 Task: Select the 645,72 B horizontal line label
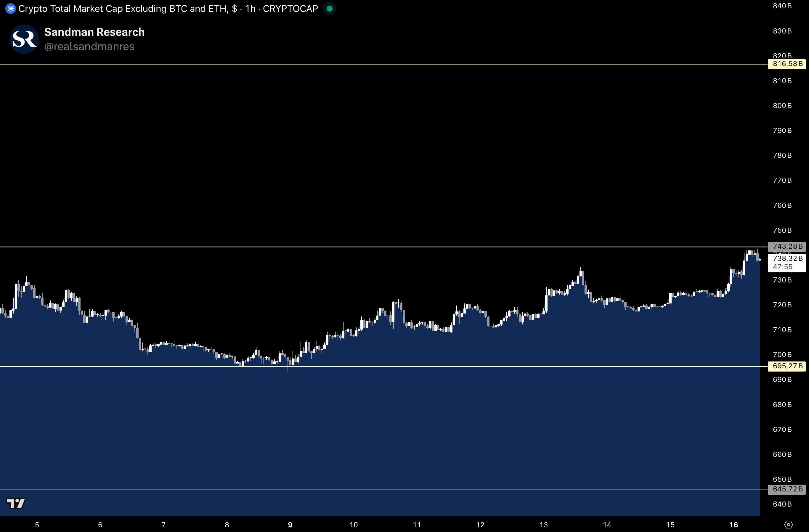787,489
